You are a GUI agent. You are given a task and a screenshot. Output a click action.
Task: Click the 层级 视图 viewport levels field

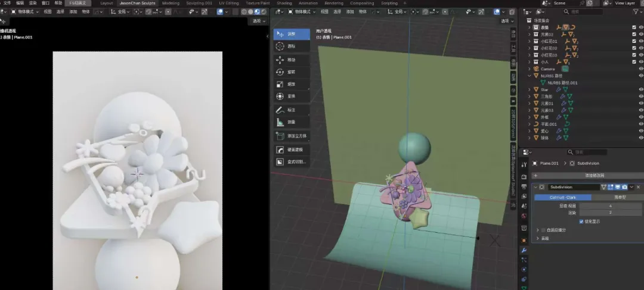611,206
